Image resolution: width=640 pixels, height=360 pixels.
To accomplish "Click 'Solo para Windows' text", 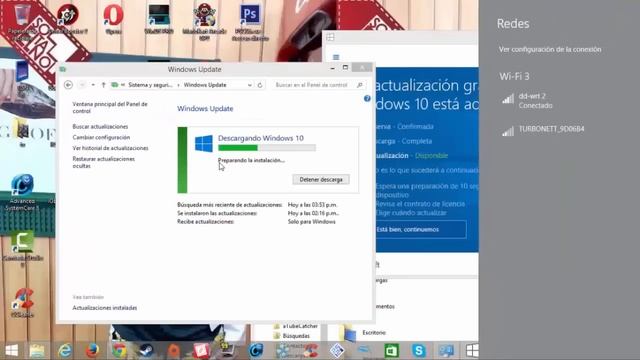I will tap(311, 222).
